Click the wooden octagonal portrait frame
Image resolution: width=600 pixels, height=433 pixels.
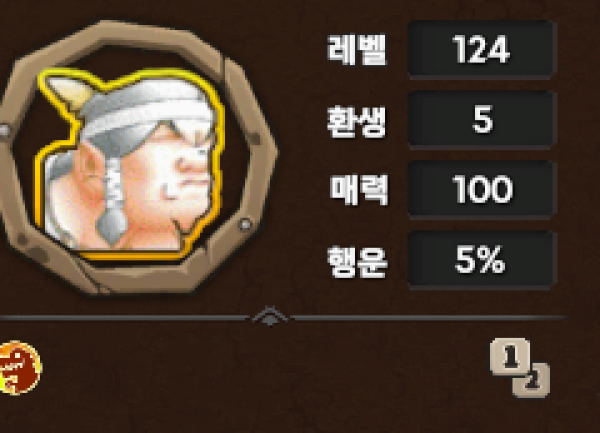(x=138, y=157)
